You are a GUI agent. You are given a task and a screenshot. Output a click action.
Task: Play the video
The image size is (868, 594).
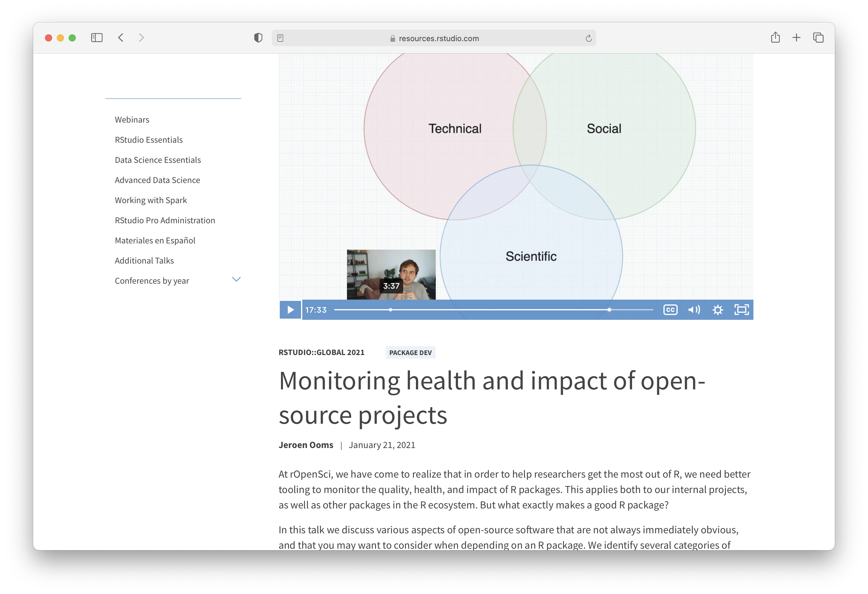pyautogui.click(x=290, y=309)
